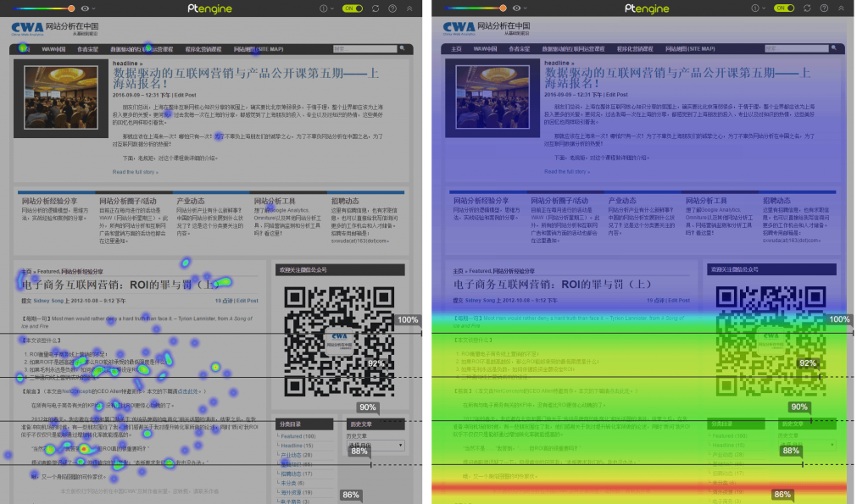The height and width of the screenshot is (504, 868).
Task: Click the heatmap opacity slider handle in left toolbar
Action: [71, 8]
